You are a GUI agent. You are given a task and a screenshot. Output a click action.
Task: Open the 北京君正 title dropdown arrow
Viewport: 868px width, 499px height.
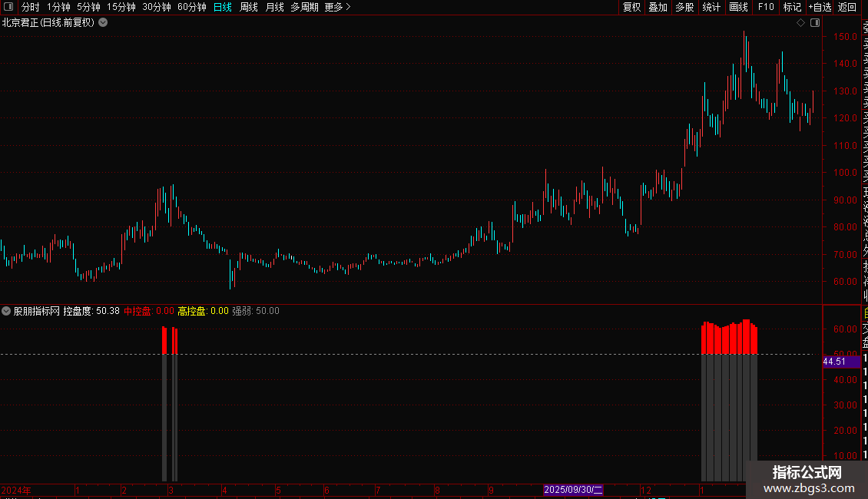click(103, 23)
